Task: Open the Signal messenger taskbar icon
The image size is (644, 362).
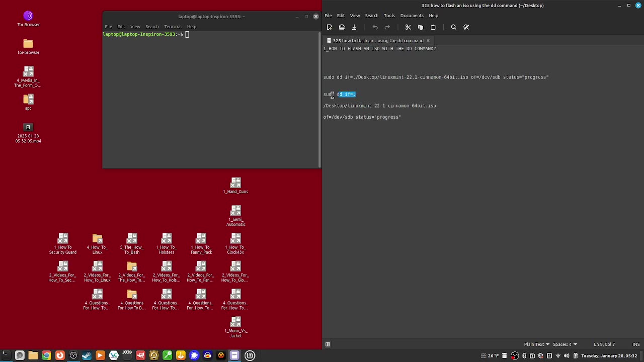Action: pyautogui.click(x=194, y=355)
